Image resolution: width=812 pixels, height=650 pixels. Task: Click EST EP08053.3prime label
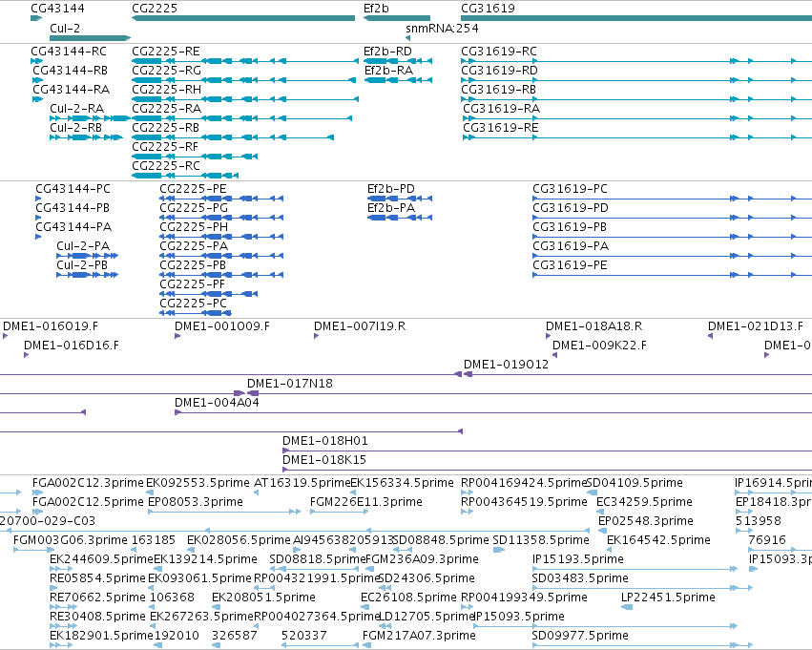pos(196,502)
